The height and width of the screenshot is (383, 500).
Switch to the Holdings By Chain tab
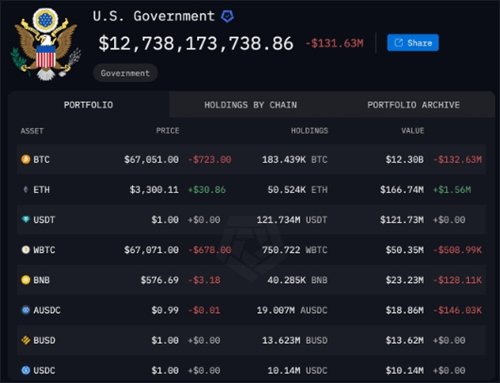coord(250,105)
